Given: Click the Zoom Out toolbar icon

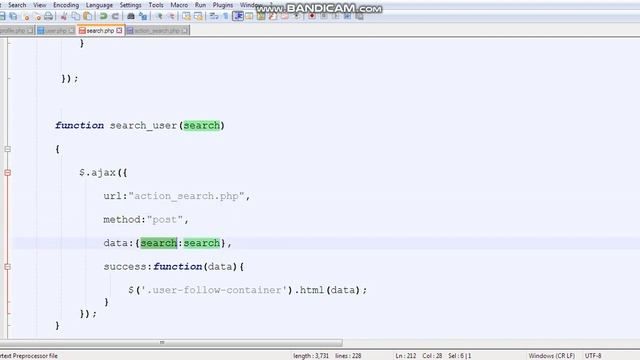Looking at the screenshot, I should pos(171,16).
